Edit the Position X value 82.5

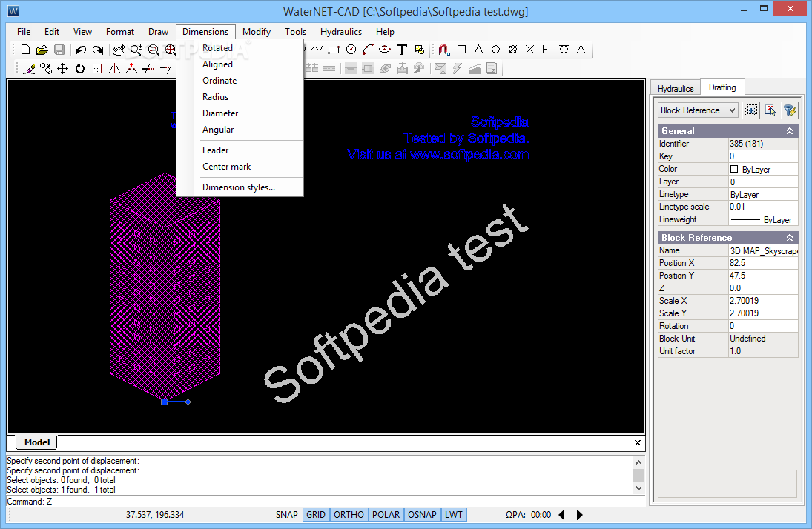763,263
